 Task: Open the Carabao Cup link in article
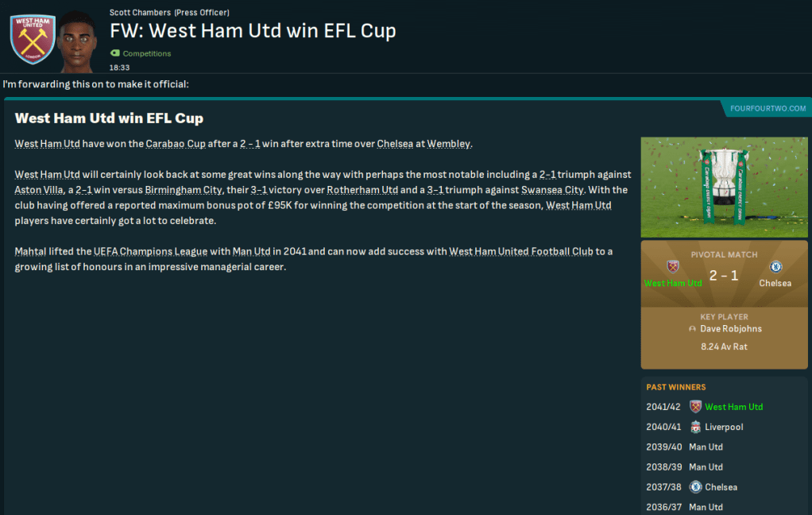point(172,144)
